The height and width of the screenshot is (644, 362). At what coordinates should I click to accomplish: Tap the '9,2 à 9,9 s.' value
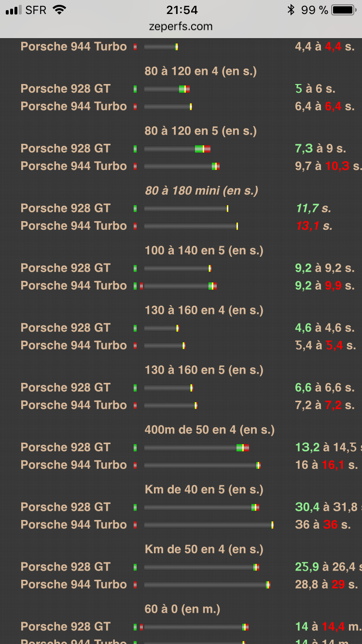325,286
